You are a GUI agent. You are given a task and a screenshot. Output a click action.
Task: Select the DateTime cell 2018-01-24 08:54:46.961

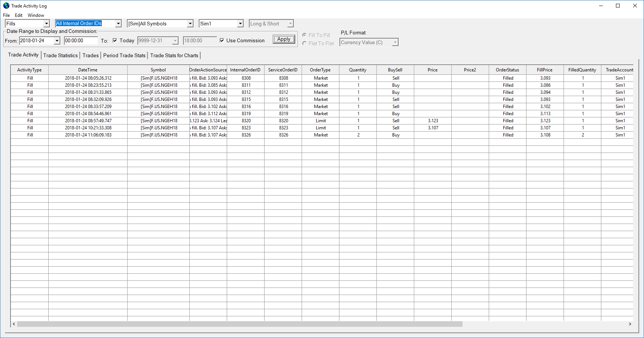click(x=88, y=114)
